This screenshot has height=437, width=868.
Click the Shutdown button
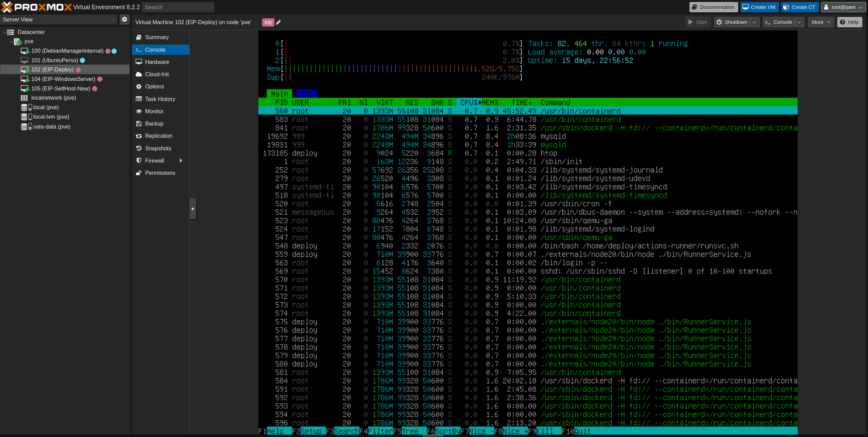click(732, 22)
